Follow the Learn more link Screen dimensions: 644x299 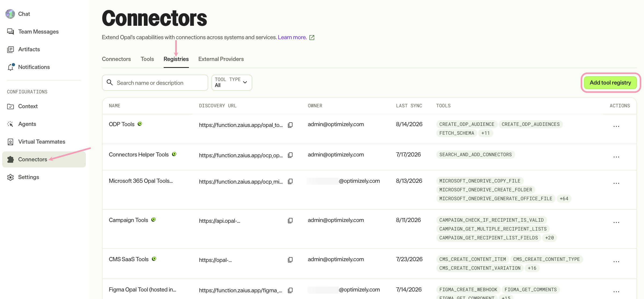pos(292,37)
